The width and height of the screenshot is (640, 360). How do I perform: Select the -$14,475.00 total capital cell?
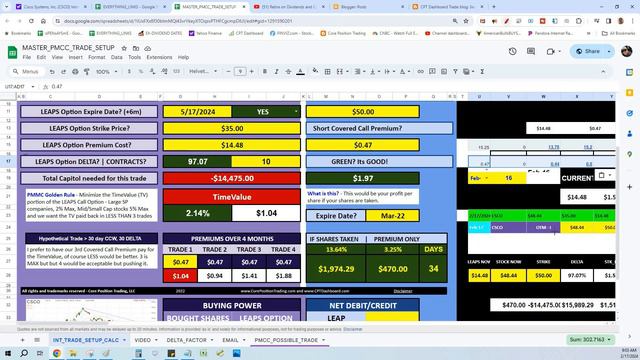tap(232, 178)
